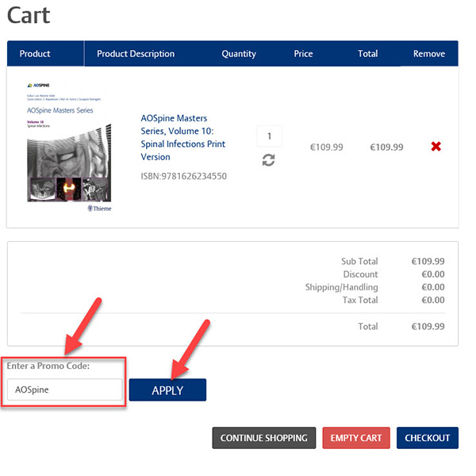
Task: Click the ISBN number text
Action: [183, 176]
